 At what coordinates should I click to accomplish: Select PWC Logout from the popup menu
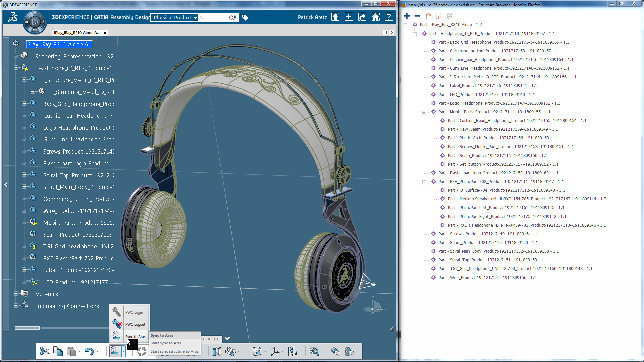[135, 324]
